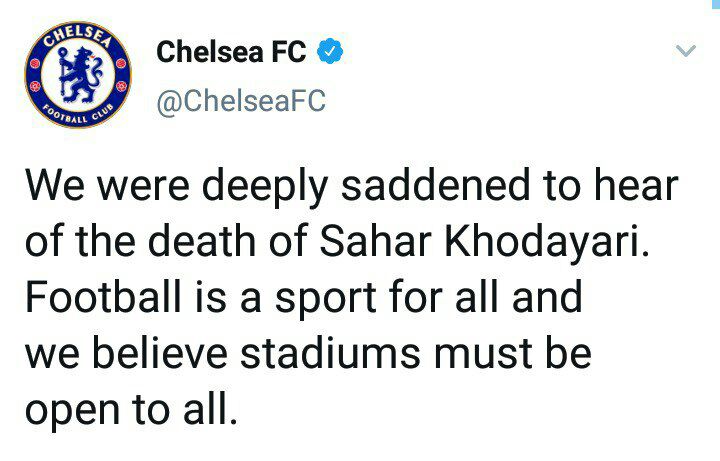
Task: Select the name Sahar Khodayari in tweet
Action: (x=484, y=242)
